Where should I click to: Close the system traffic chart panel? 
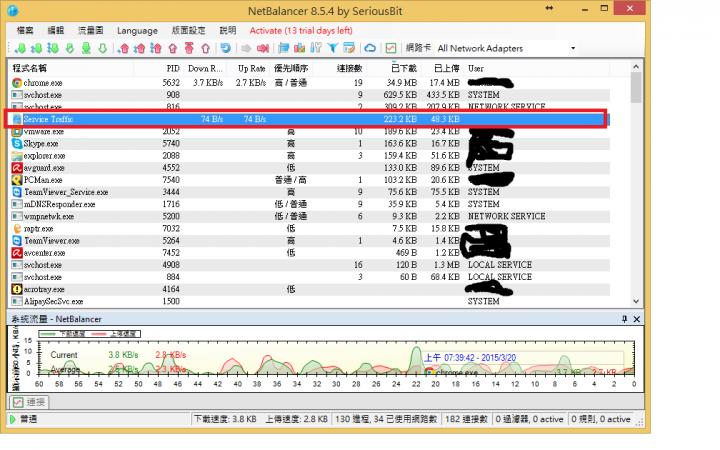(x=636, y=319)
